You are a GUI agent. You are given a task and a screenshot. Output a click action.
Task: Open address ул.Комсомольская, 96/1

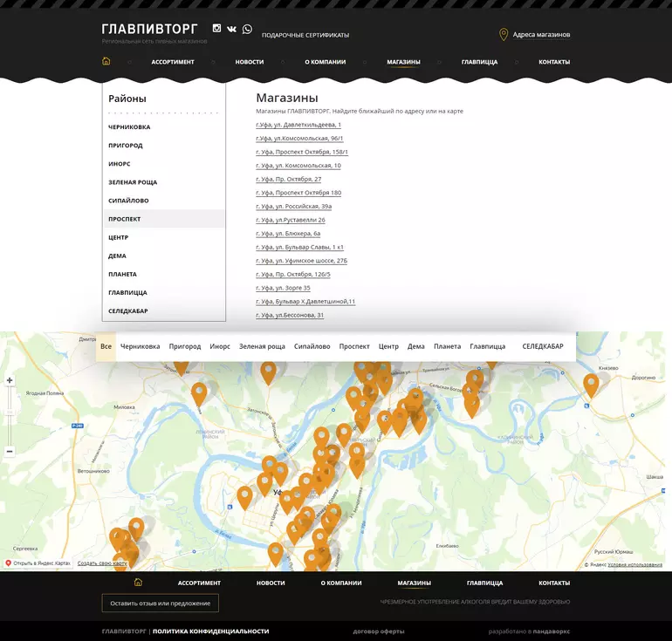coord(299,139)
